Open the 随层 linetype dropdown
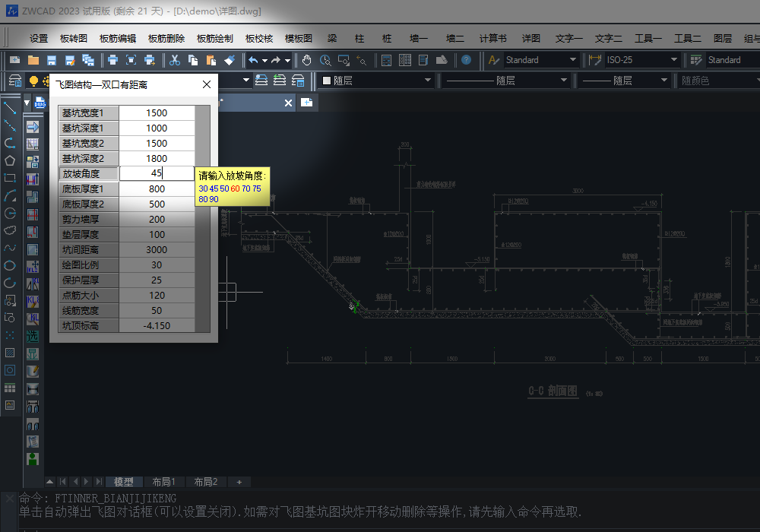760x532 pixels. pos(506,81)
